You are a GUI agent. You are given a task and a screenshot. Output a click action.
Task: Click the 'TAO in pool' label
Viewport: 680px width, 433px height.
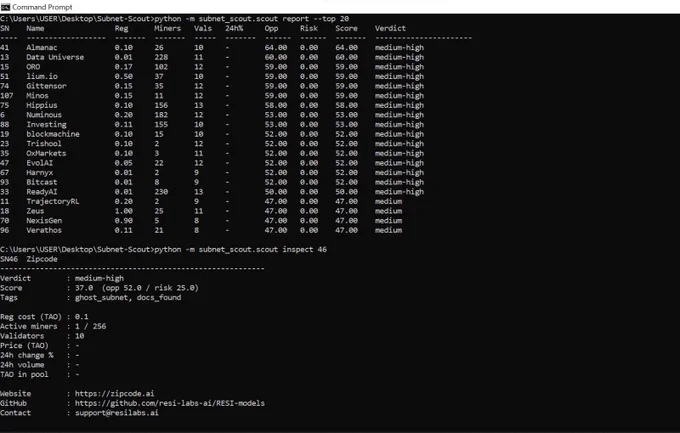coord(24,374)
